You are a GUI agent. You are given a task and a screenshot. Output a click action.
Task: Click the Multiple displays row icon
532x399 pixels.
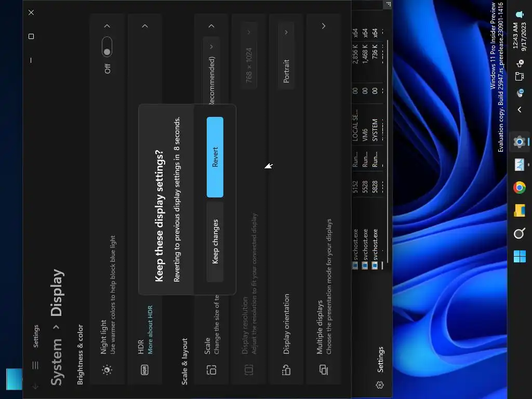(323, 369)
